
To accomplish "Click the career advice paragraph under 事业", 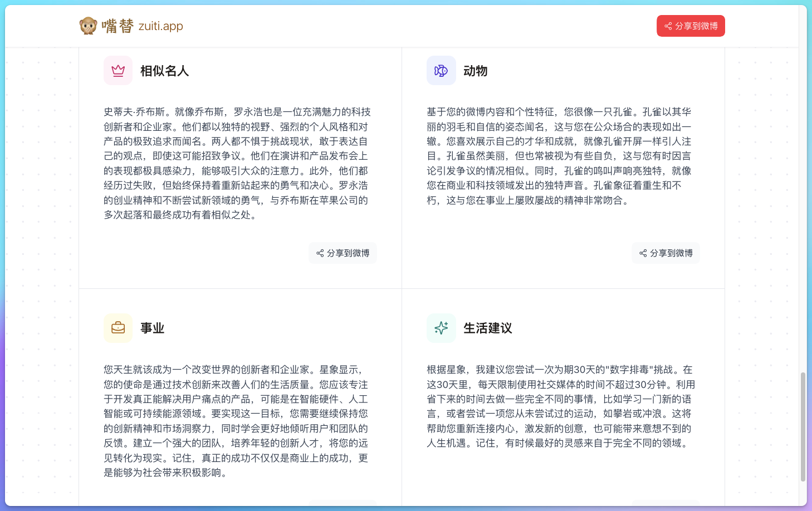I will click(236, 421).
